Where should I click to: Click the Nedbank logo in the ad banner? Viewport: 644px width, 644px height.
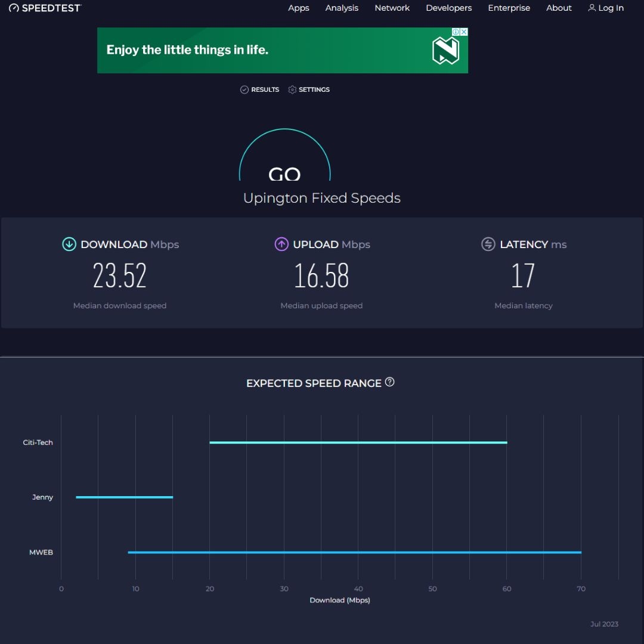pyautogui.click(x=446, y=50)
